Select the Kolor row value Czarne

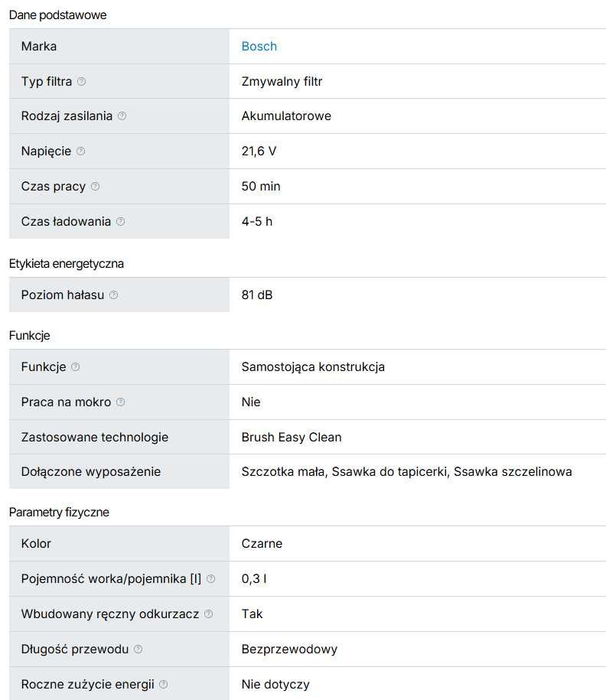262,544
